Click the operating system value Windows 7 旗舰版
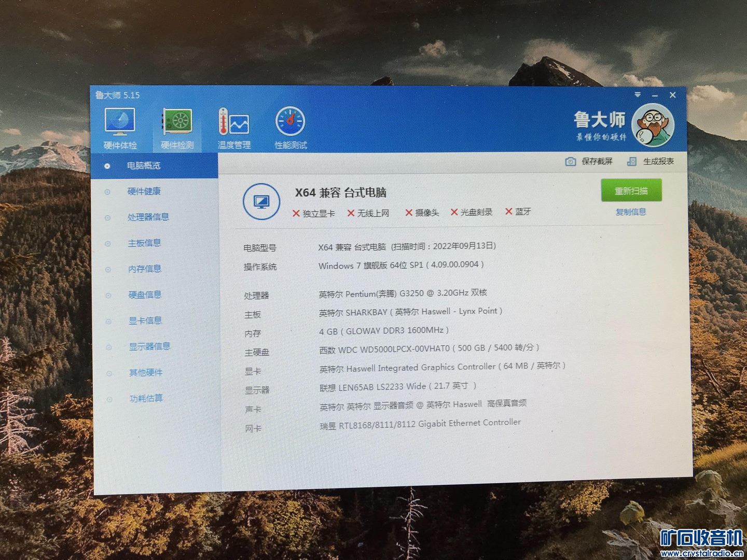 pos(401,265)
